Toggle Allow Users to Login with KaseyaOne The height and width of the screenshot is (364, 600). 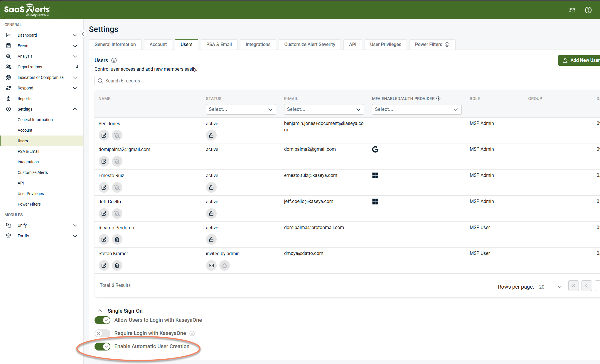(102, 320)
